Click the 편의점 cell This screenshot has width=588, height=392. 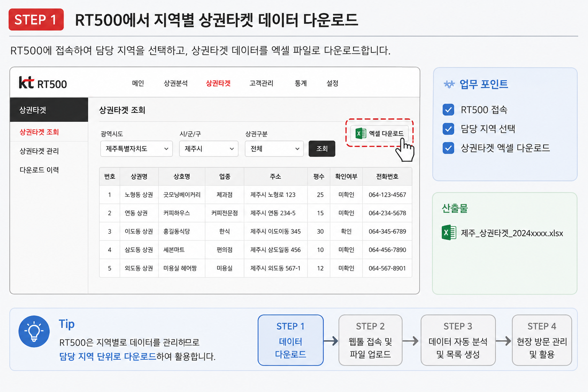pos(225,250)
